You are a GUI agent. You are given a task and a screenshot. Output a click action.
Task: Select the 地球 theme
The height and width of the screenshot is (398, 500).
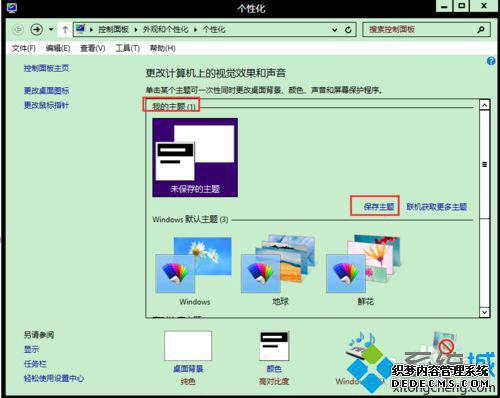pos(280,271)
